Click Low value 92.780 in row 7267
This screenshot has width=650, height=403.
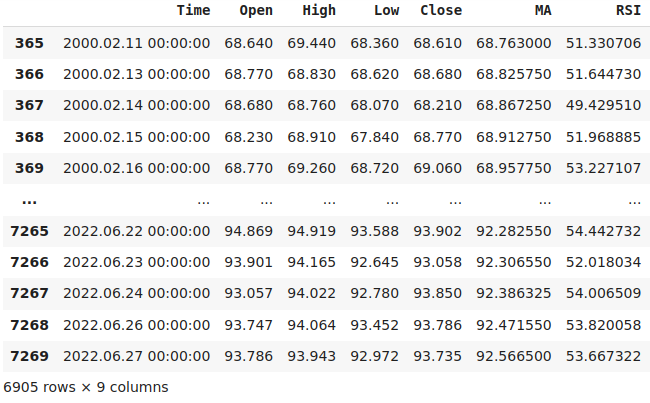coord(375,293)
